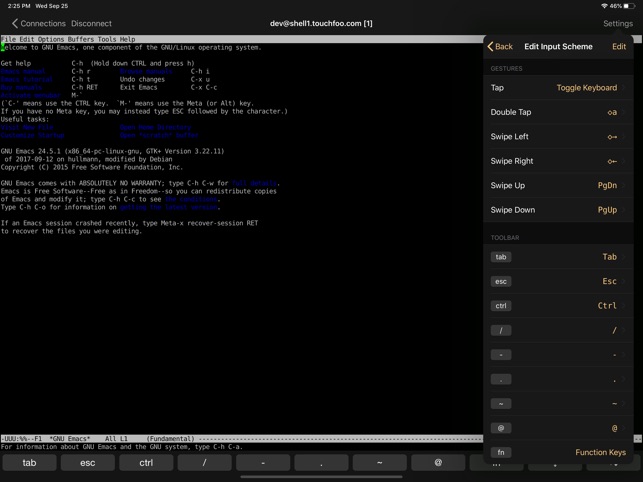Click the dev@shell1.touchfoo.com session title

[321, 23]
